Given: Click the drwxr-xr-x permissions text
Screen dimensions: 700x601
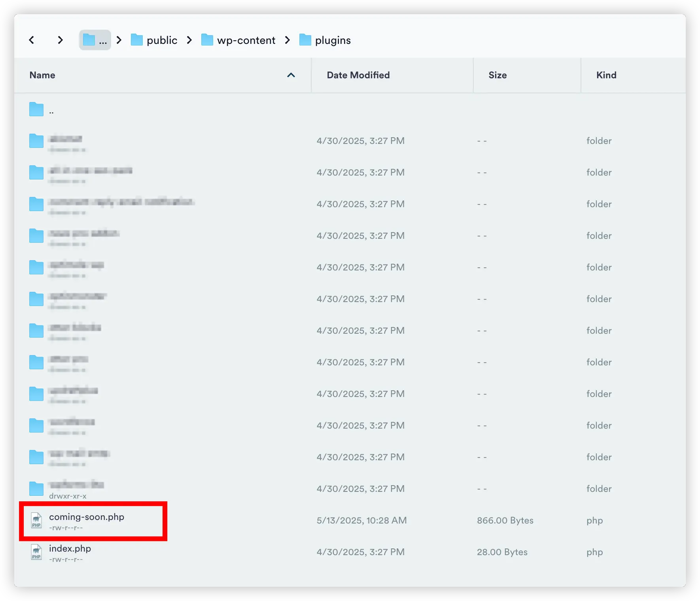Looking at the screenshot, I should (68, 496).
